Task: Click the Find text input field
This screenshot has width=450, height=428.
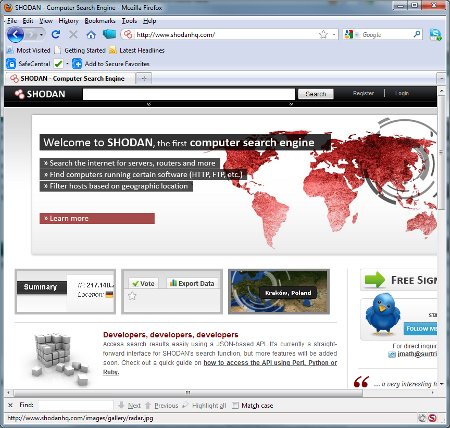Action: (x=76, y=405)
